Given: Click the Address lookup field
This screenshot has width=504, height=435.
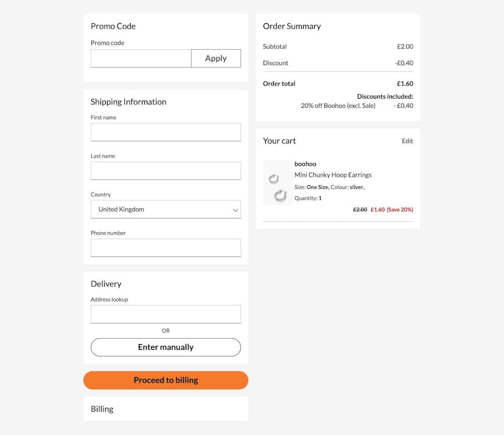Looking at the screenshot, I should coord(166,314).
